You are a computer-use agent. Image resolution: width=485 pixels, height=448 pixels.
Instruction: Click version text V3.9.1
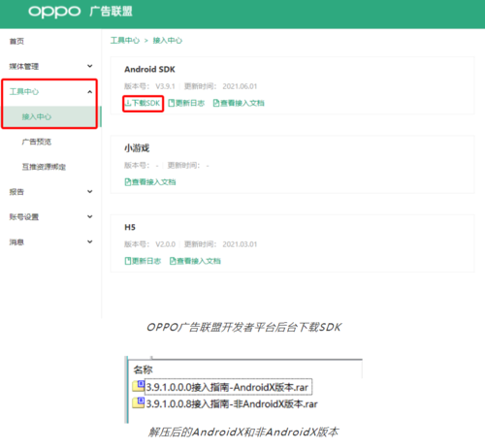(165, 86)
